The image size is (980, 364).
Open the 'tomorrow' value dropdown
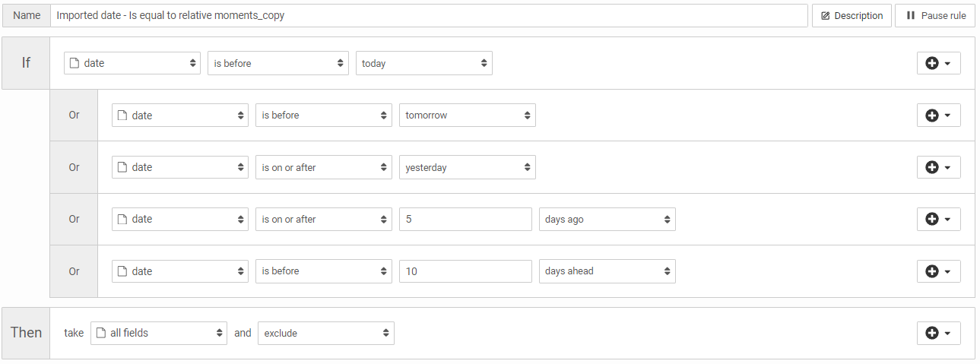(467, 116)
